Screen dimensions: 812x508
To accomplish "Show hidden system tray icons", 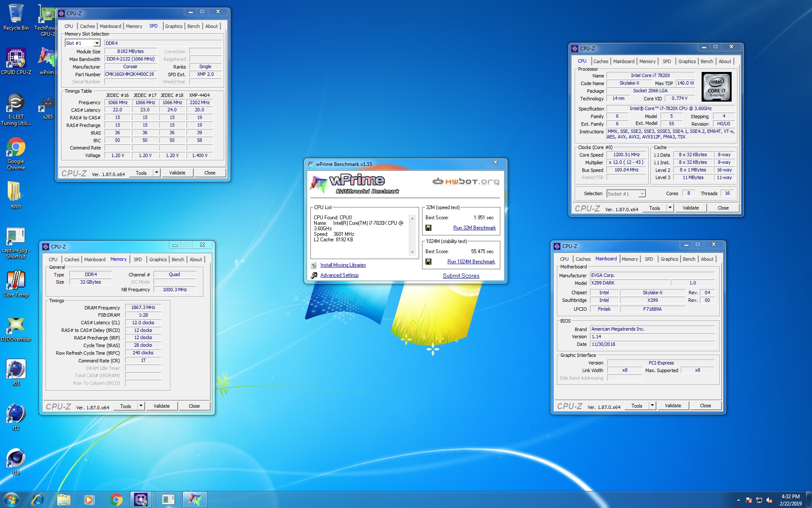I will pos(738,500).
